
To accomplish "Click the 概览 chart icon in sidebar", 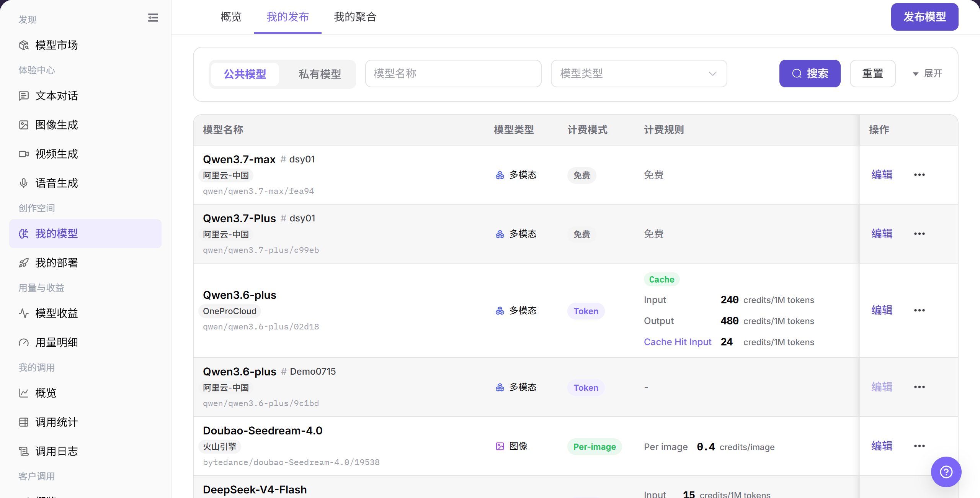I will [x=24, y=393].
